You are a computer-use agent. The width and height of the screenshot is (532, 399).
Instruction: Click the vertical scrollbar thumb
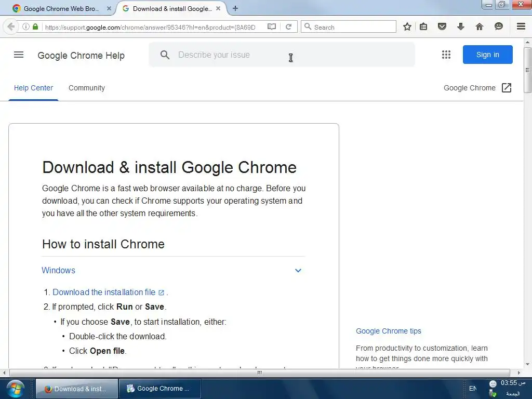click(527, 70)
